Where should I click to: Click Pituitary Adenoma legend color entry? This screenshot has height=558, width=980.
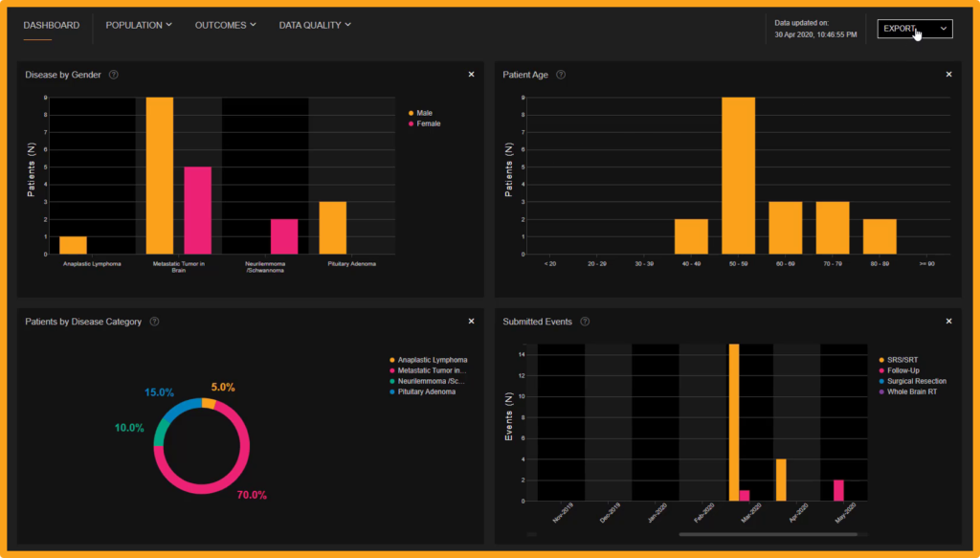tap(426, 391)
